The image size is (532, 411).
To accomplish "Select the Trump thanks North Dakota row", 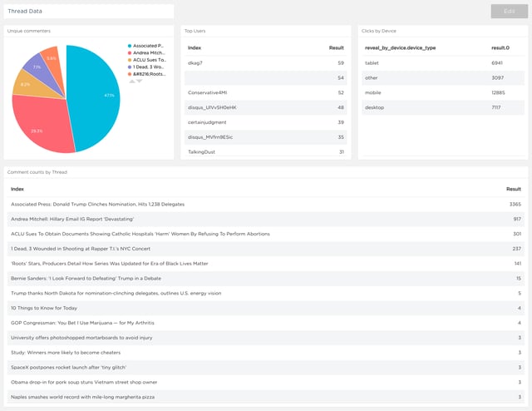I will coord(266,293).
